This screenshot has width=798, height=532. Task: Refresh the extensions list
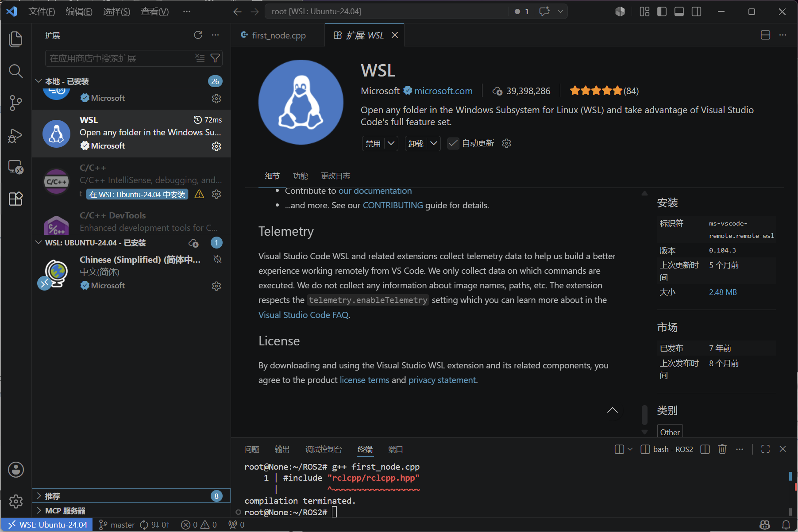point(198,35)
